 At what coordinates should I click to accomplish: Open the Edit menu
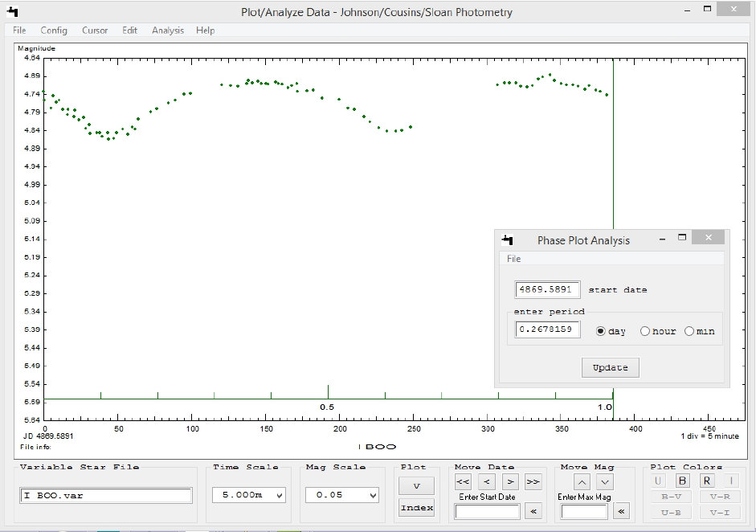click(129, 31)
